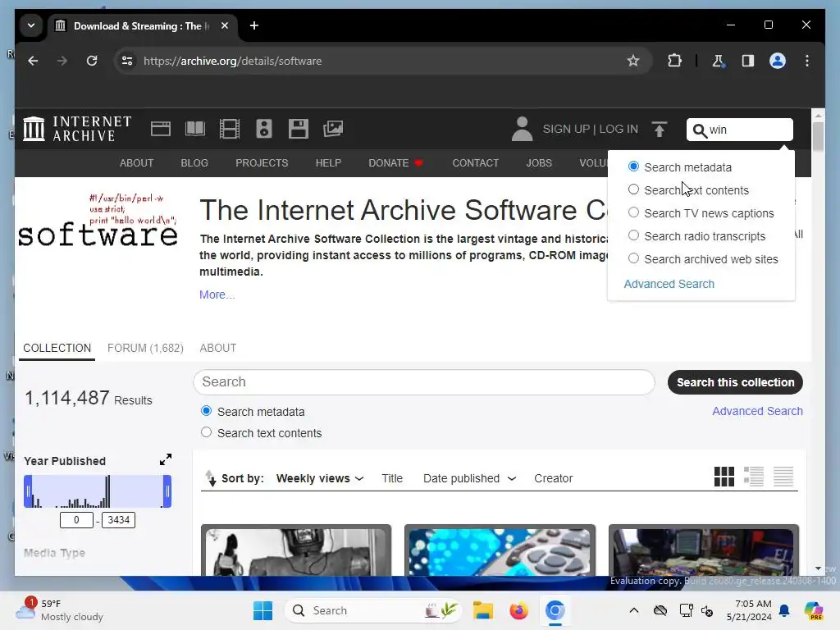This screenshot has height=630, width=840.
Task: Switch to compact list view
Action: click(783, 477)
